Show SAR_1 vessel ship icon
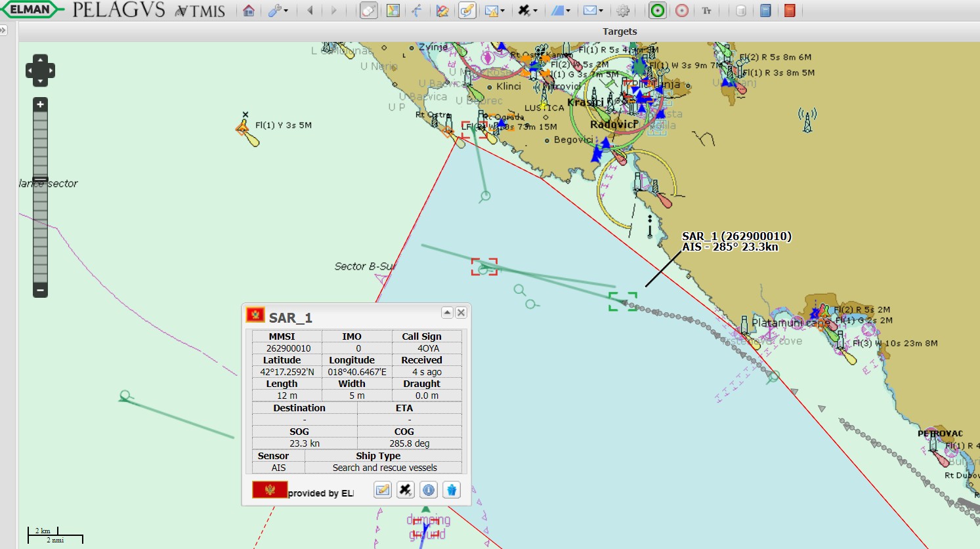The image size is (980, 549). click(452, 490)
